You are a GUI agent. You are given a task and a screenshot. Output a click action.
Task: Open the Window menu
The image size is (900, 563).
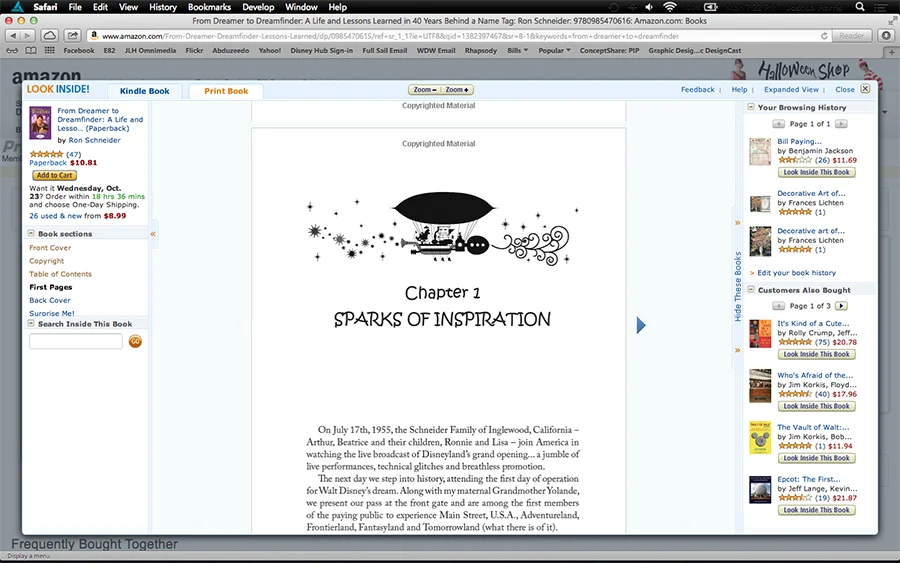[301, 7]
